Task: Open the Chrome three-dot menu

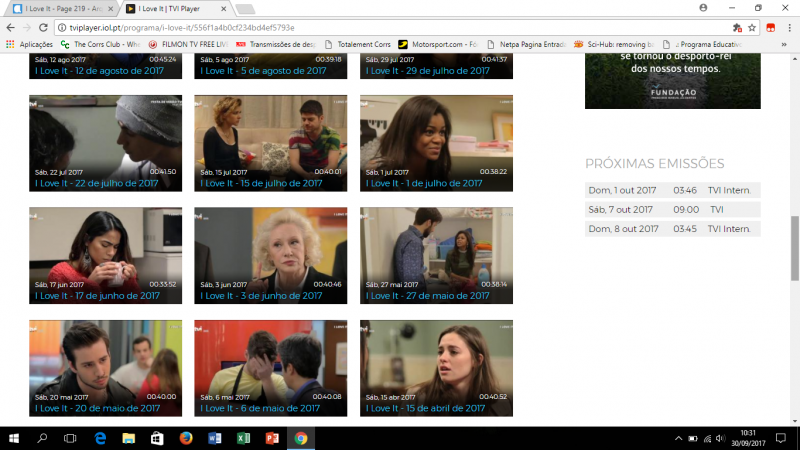Action: pyautogui.click(x=789, y=28)
